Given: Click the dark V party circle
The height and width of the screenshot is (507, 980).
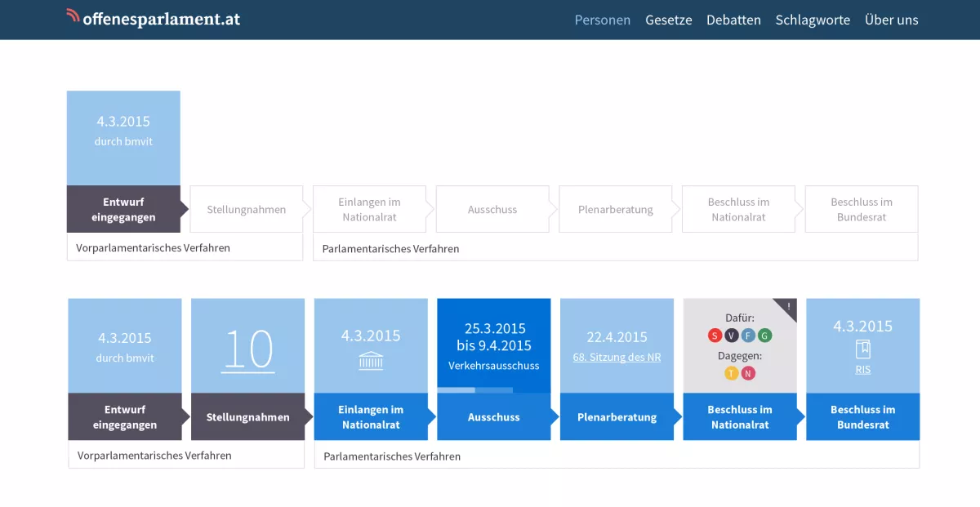Looking at the screenshot, I should 732,336.
